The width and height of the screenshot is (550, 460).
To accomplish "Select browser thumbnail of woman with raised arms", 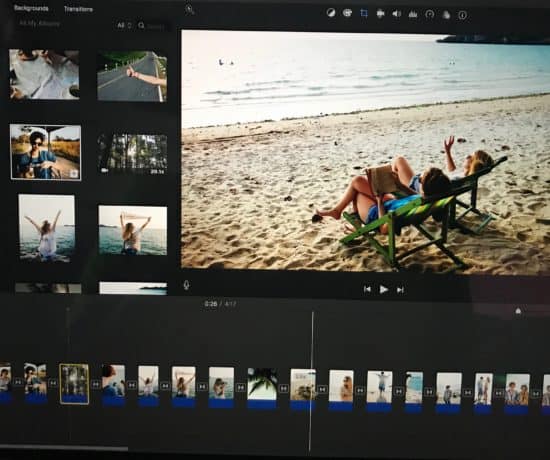I will 46,228.
